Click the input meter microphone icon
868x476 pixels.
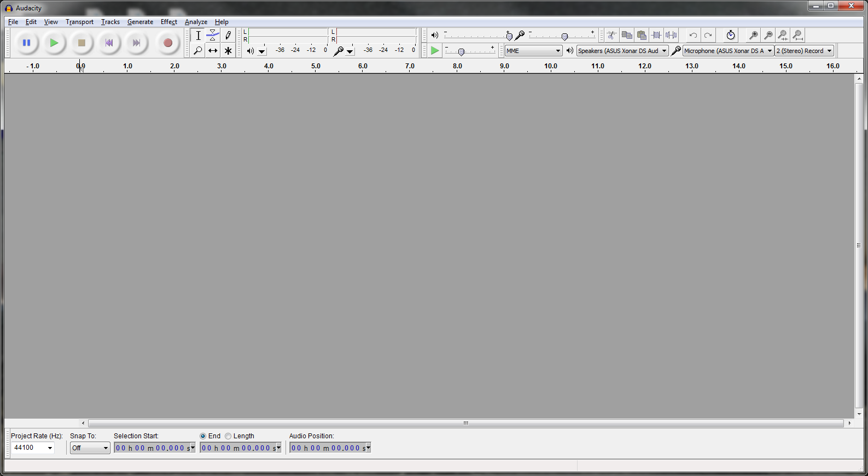click(x=339, y=51)
